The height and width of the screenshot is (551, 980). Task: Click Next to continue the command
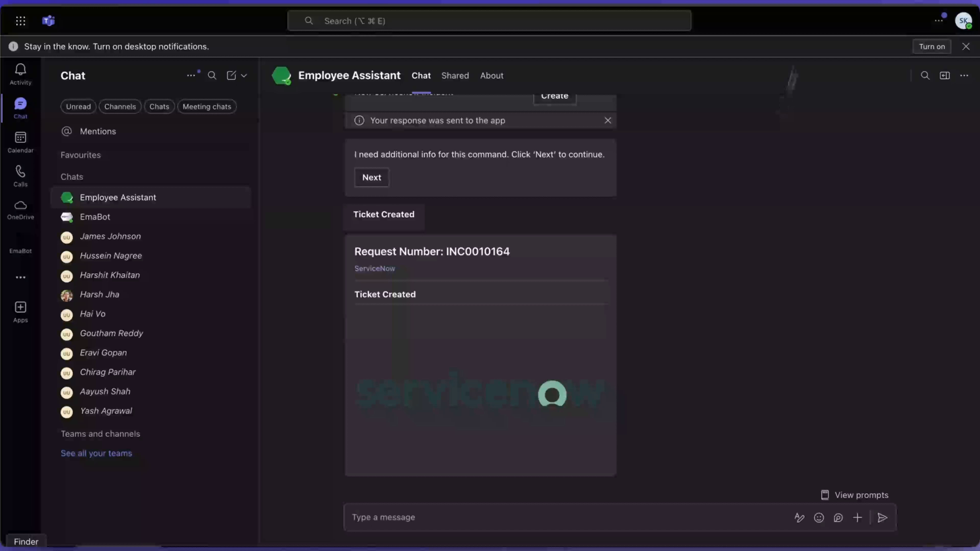(x=371, y=177)
